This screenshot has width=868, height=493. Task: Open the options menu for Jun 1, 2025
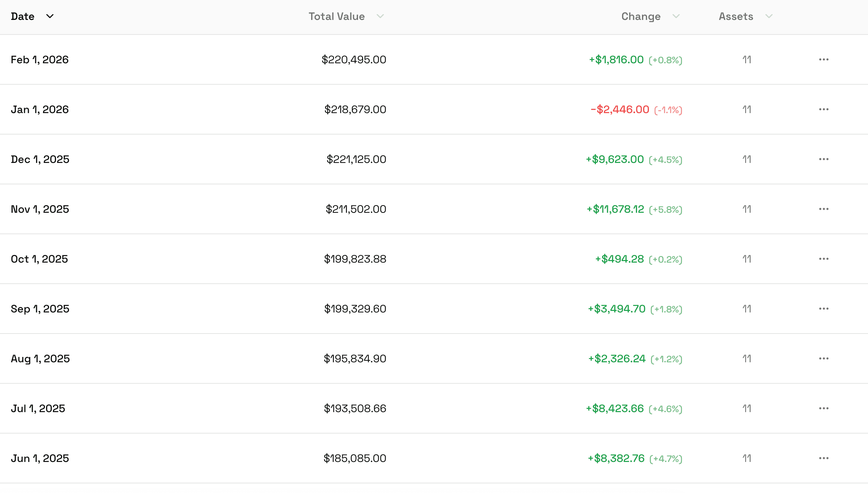(824, 458)
